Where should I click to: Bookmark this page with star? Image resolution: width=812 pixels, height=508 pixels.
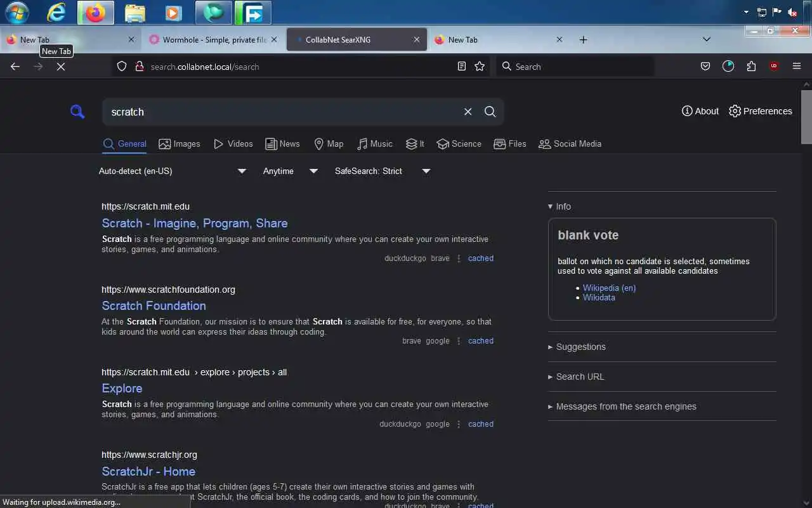point(480,66)
